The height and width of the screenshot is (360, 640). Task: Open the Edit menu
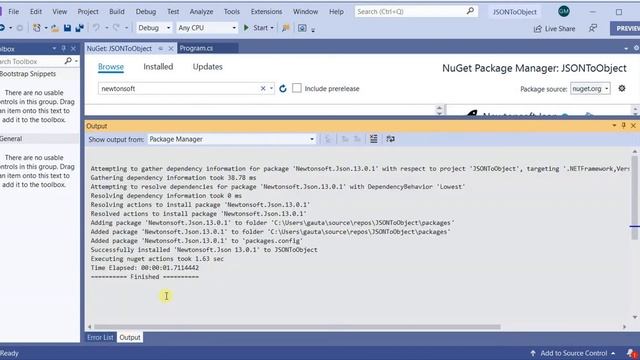coord(36,11)
